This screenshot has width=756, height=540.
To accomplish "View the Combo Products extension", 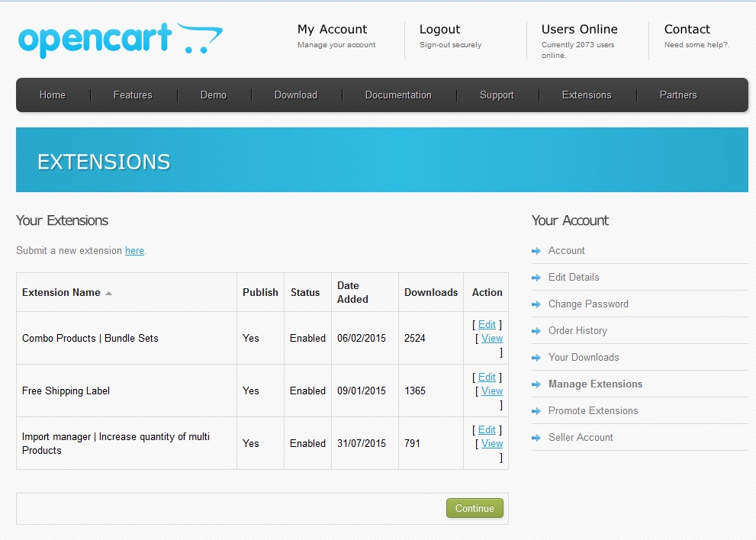I will tap(492, 339).
